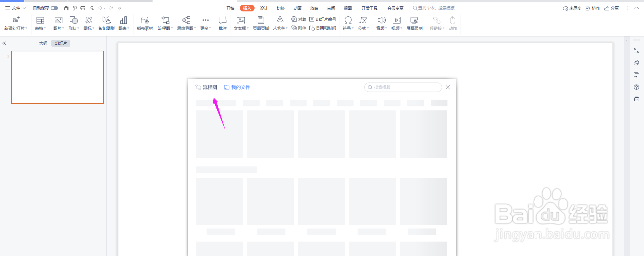Image resolution: width=644 pixels, height=256 pixels.
Task: Insert Video (视频)
Action: (397, 23)
